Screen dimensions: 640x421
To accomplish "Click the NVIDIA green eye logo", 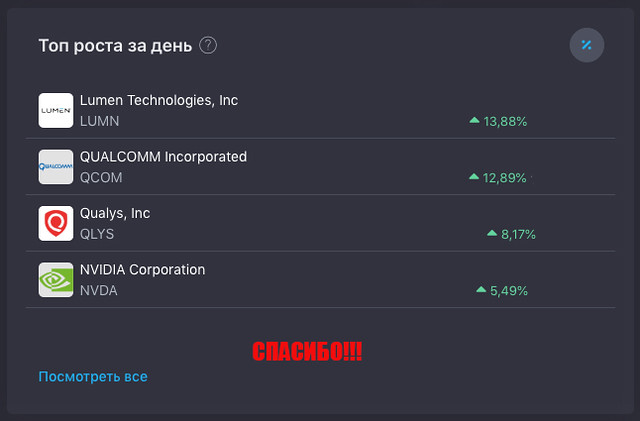I will [x=56, y=279].
